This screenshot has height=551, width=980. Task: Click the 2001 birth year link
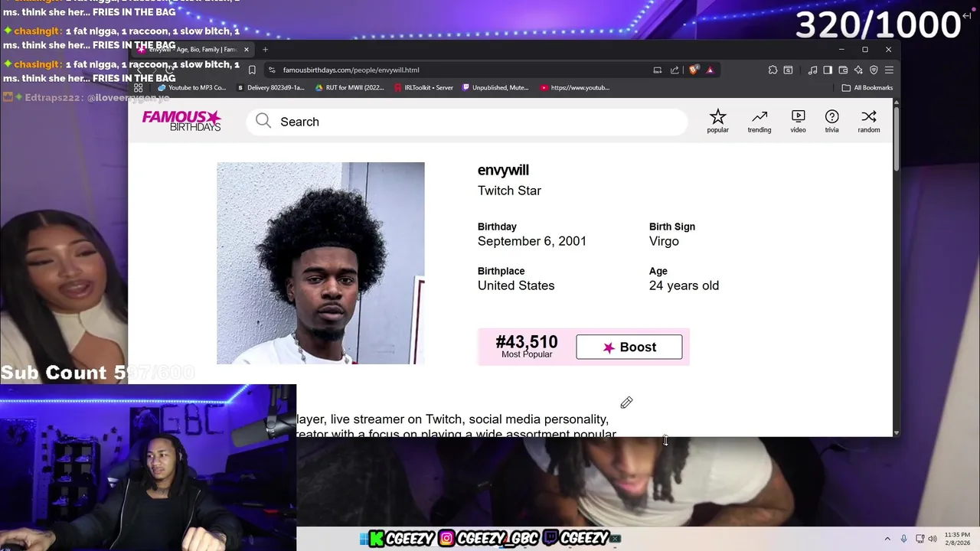572,241
